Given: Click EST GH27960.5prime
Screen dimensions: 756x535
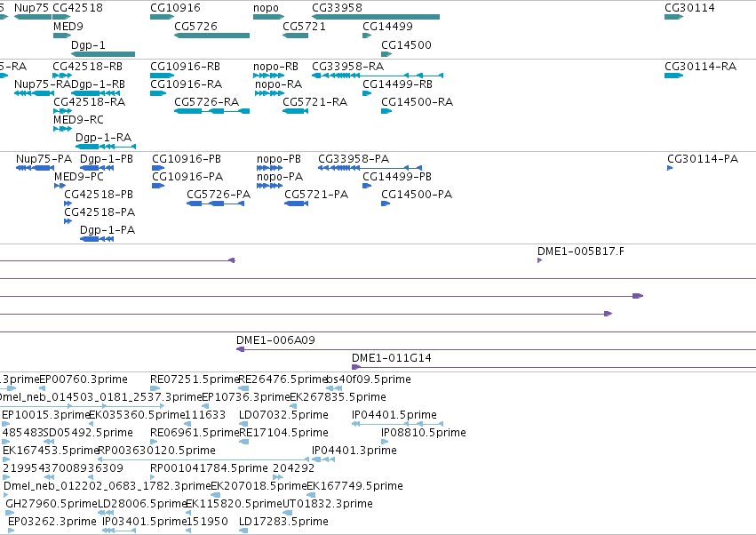Looking at the screenshot, I should point(52,504).
